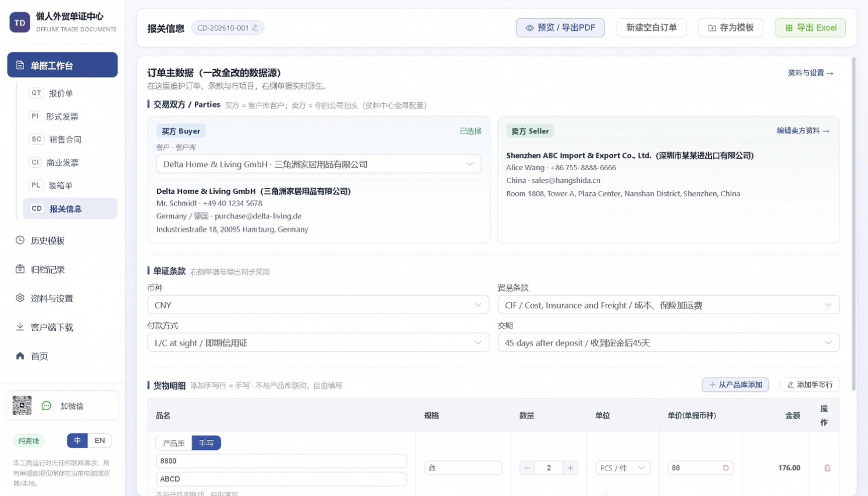868x496 pixels.
Task: Open the 历史模板 clock icon entry
Action: pos(20,240)
